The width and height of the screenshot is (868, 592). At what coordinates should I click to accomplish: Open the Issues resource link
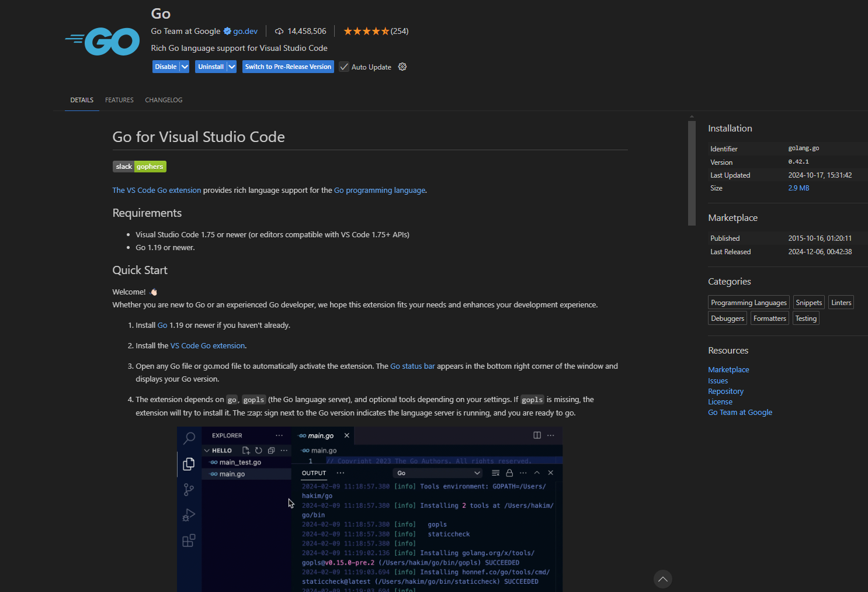[718, 380]
